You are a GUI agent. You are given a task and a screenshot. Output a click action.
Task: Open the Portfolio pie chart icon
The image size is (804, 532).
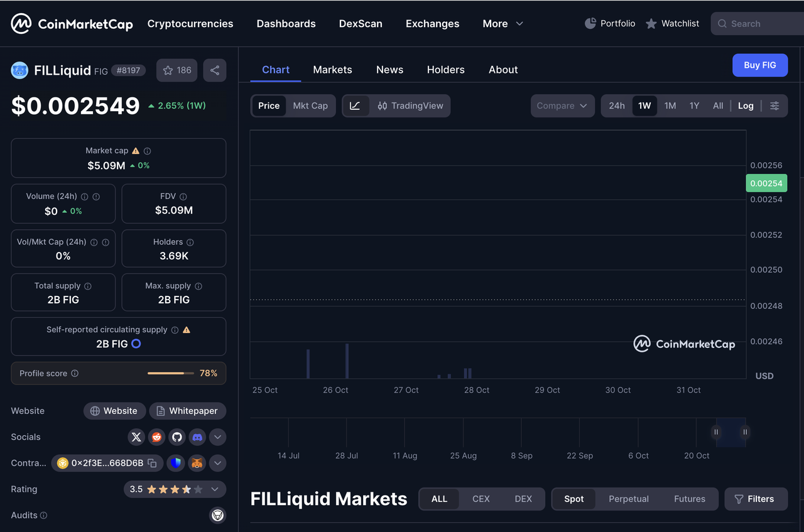(x=590, y=23)
